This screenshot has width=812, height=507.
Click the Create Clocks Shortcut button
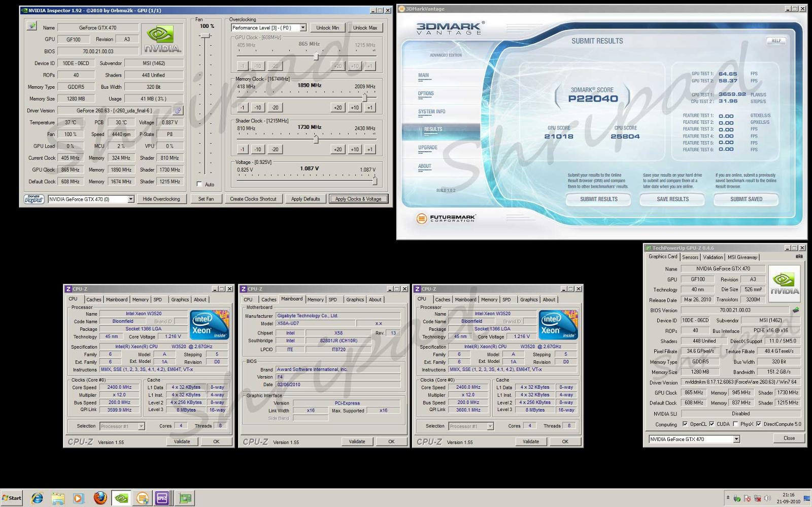(253, 199)
